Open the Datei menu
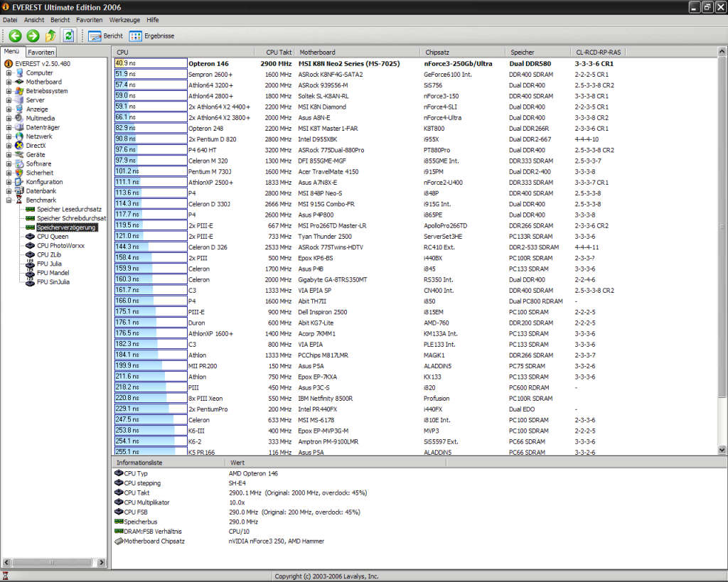This screenshot has height=582, width=728. 10,20
